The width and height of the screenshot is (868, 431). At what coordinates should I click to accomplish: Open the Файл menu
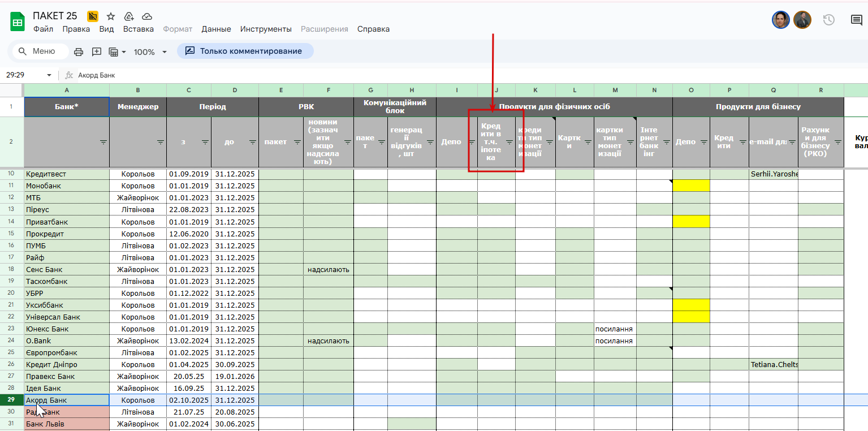click(x=43, y=29)
